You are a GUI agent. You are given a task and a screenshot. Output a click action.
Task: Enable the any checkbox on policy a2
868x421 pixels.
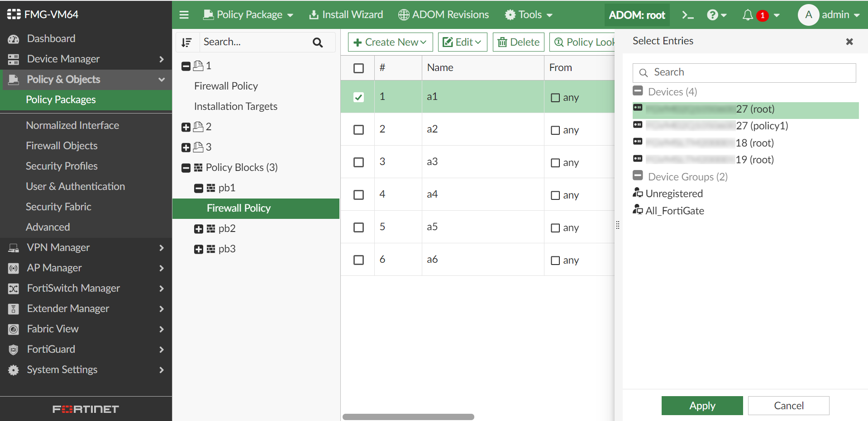pyautogui.click(x=555, y=130)
